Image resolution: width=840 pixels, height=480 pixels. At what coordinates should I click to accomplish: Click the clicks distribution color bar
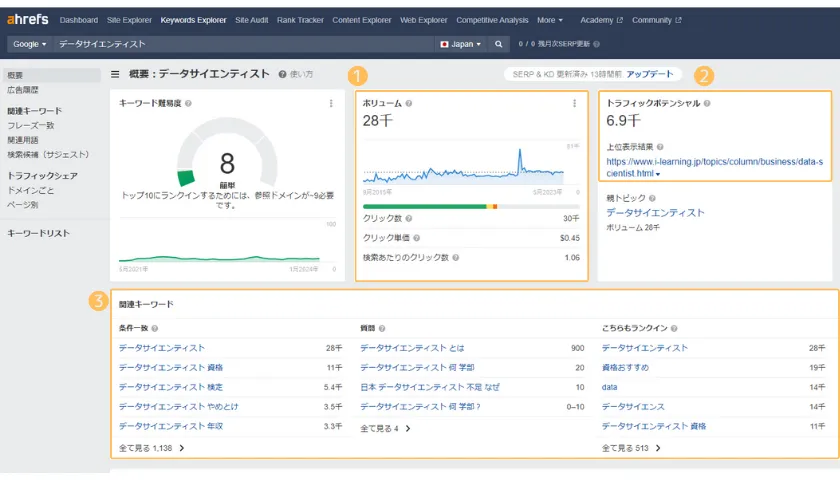click(470, 206)
